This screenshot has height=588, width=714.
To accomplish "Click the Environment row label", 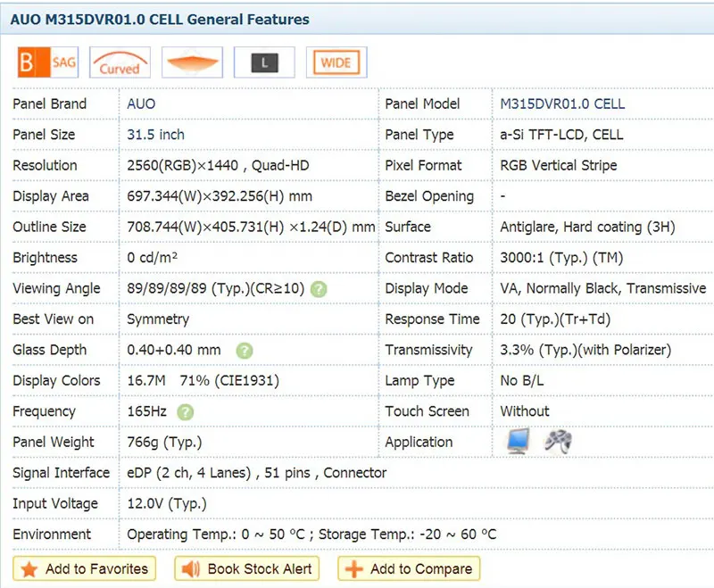I will [52, 534].
